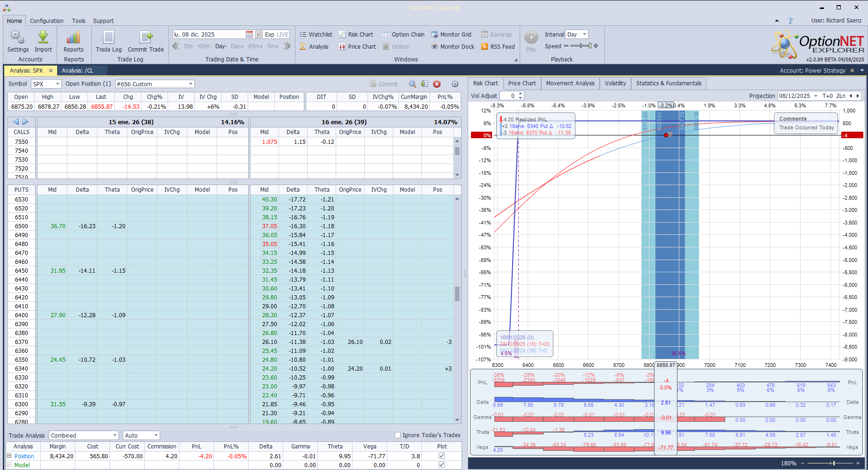Viewport: 868px width, 470px height.
Task: Click the Commit Trade icon
Action: coord(146,37)
